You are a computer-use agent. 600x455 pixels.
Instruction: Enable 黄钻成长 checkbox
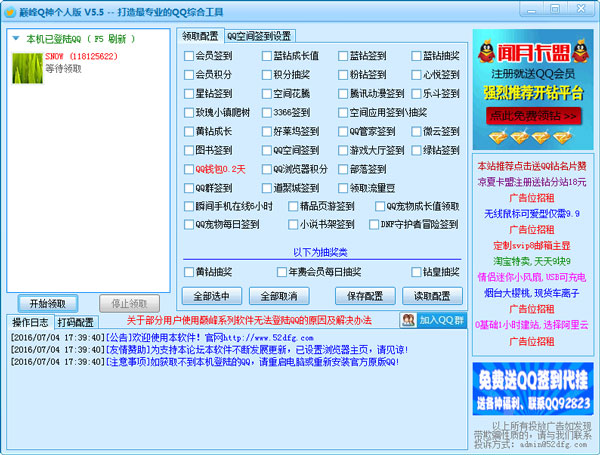[x=189, y=131]
